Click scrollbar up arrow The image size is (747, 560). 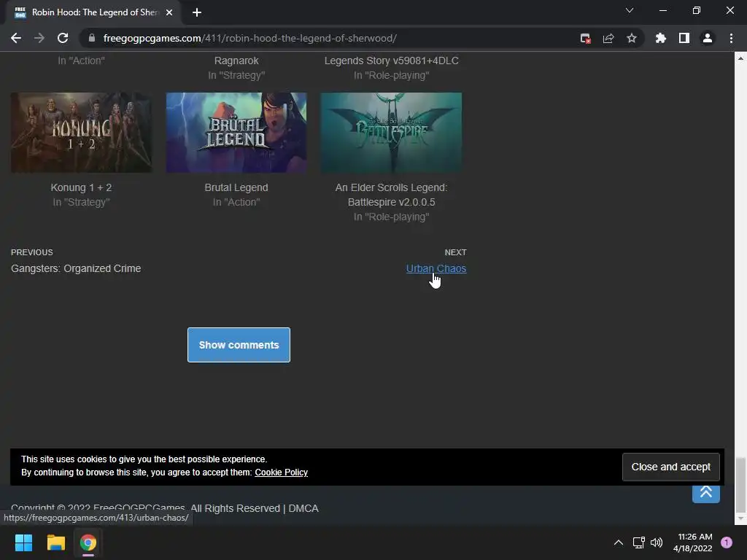(x=740, y=58)
